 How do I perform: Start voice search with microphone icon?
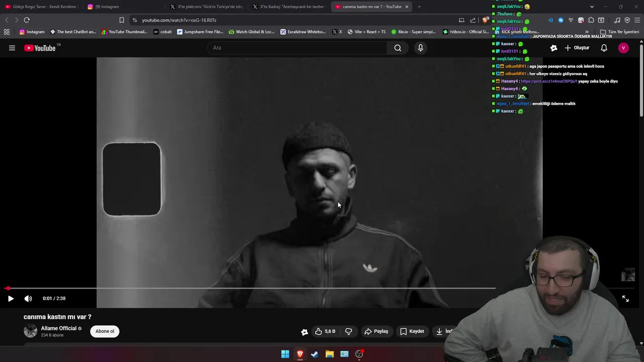pyautogui.click(x=421, y=48)
